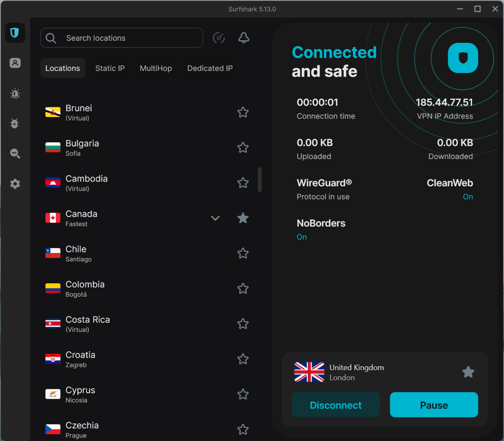Click the Croatia flag icon
The width and height of the screenshot is (504, 441).
coord(53,359)
